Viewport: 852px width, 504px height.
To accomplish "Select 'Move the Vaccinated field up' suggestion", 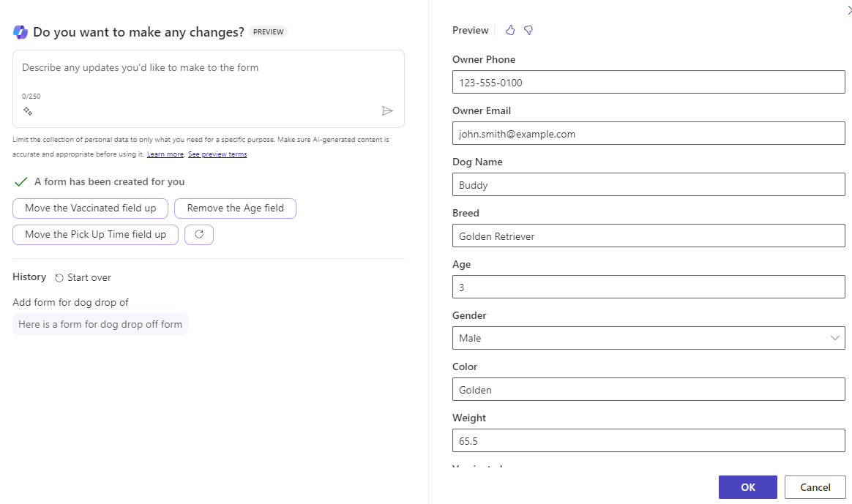I will point(90,208).
